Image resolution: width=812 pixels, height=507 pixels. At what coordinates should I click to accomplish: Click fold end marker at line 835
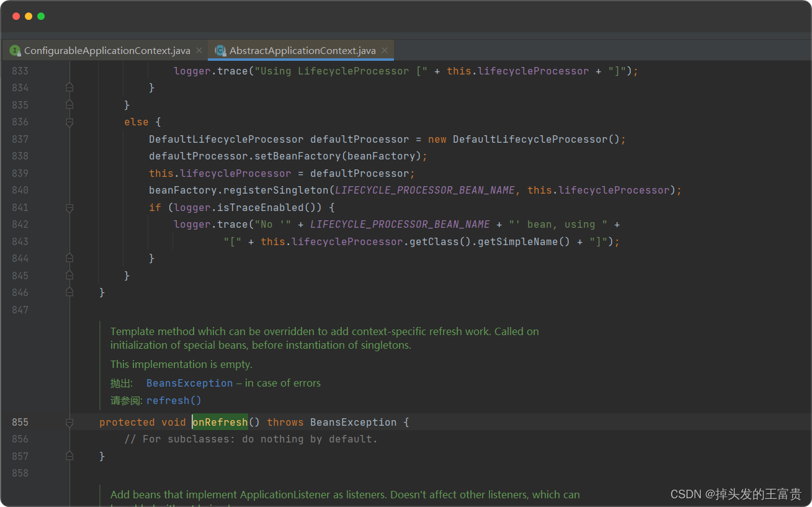[69, 105]
